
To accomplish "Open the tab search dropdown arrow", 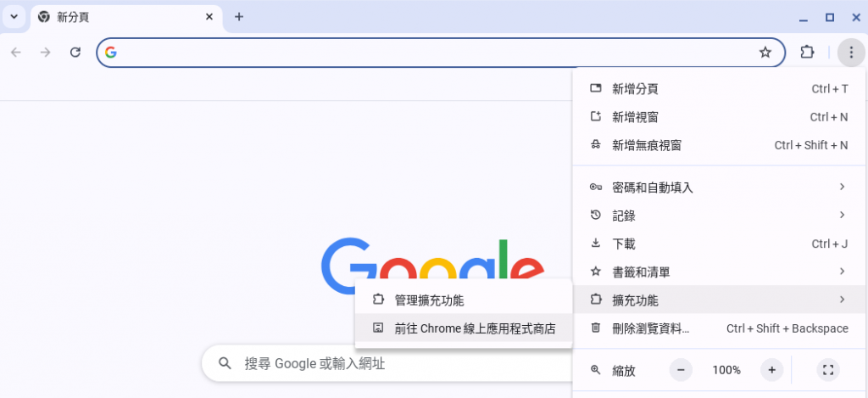I will click(14, 17).
